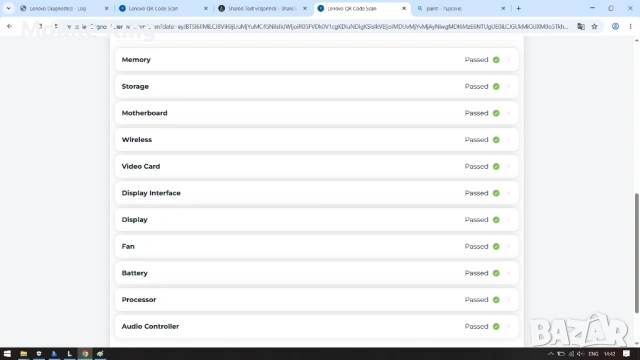Click the green check icon for Wireless

(x=496, y=140)
